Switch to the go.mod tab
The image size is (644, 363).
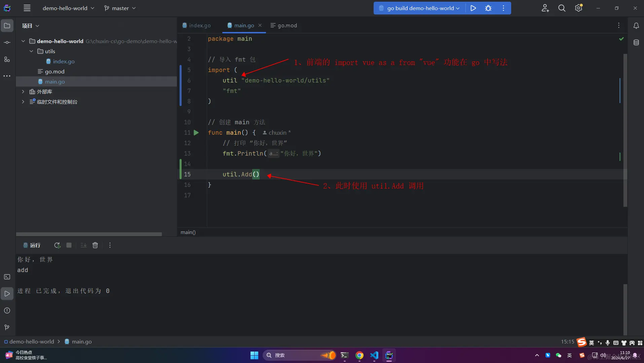pos(284,26)
